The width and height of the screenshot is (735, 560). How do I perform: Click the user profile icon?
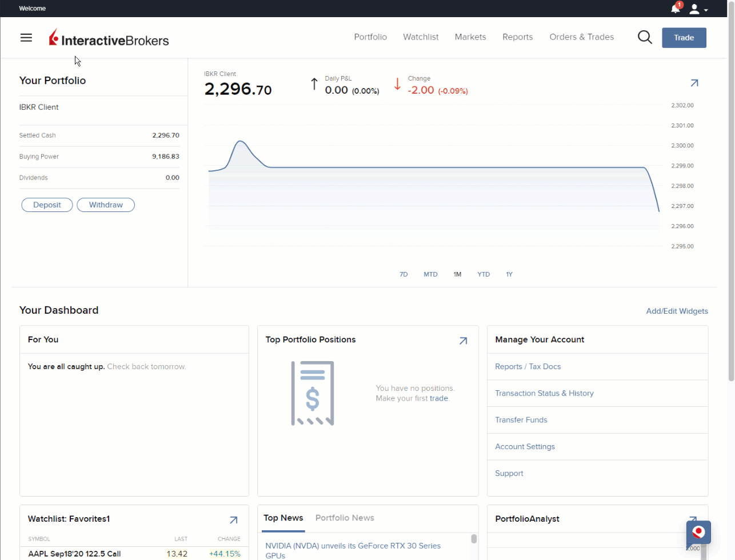click(694, 8)
